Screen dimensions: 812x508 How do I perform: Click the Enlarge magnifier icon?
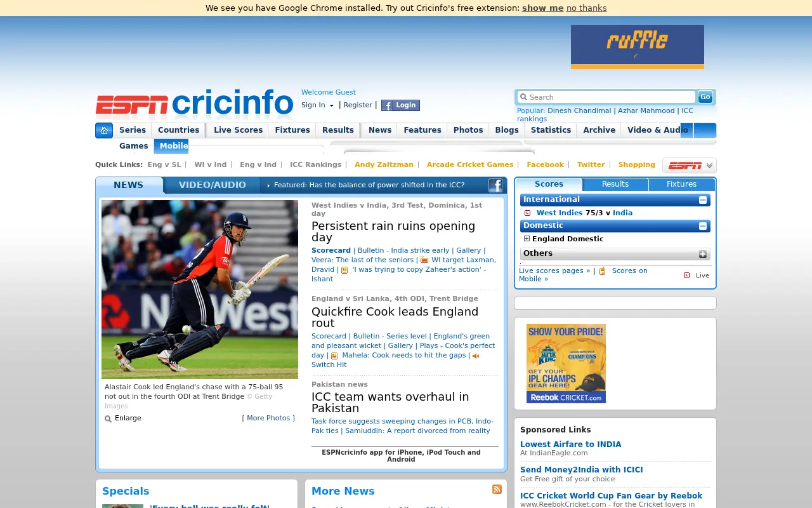coord(108,418)
